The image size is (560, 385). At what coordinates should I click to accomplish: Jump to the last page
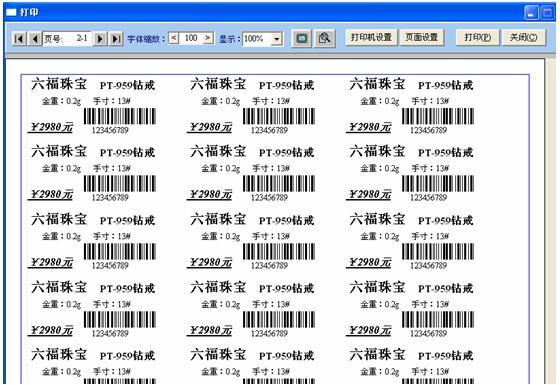116,38
